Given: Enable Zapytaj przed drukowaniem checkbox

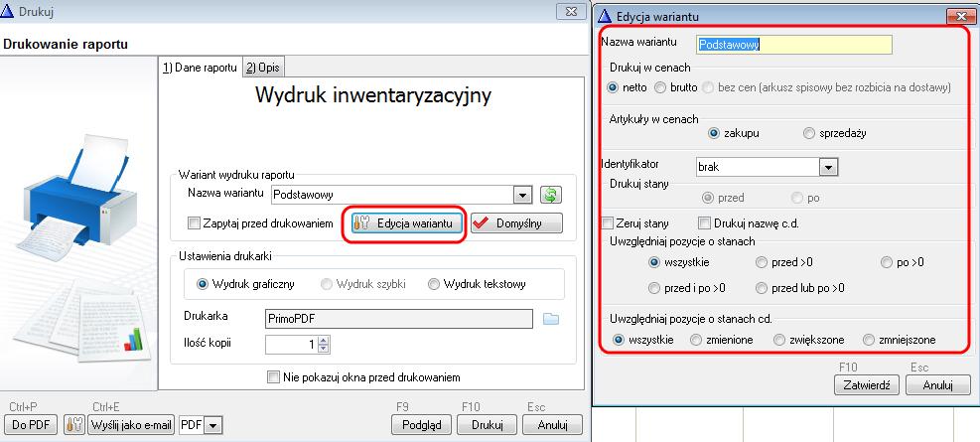Looking at the screenshot, I should 195,223.
